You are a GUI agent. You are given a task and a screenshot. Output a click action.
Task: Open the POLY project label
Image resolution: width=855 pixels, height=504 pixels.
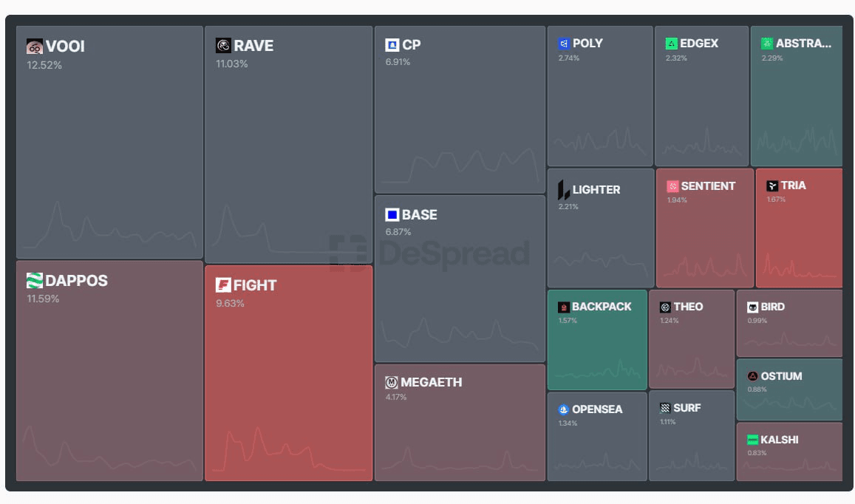point(587,44)
